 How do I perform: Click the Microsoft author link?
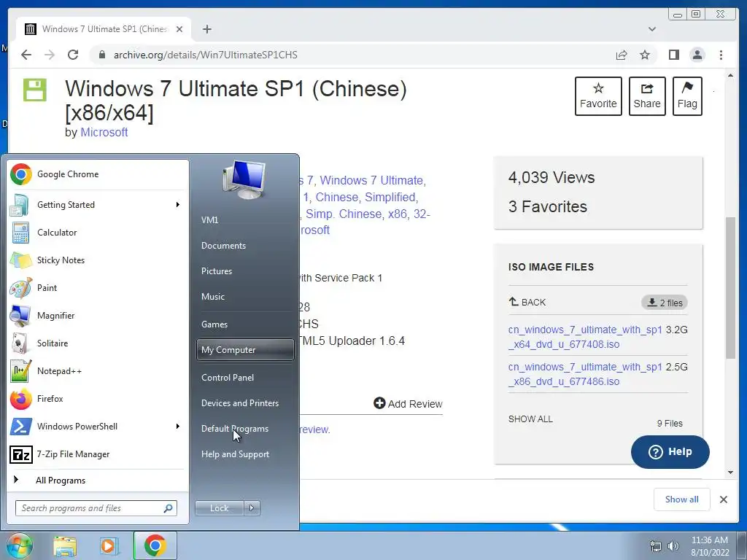point(104,133)
